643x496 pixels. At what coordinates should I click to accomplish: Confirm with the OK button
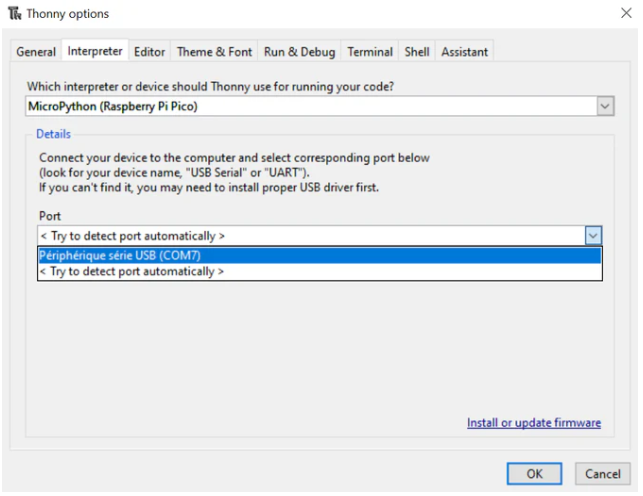[x=534, y=474]
